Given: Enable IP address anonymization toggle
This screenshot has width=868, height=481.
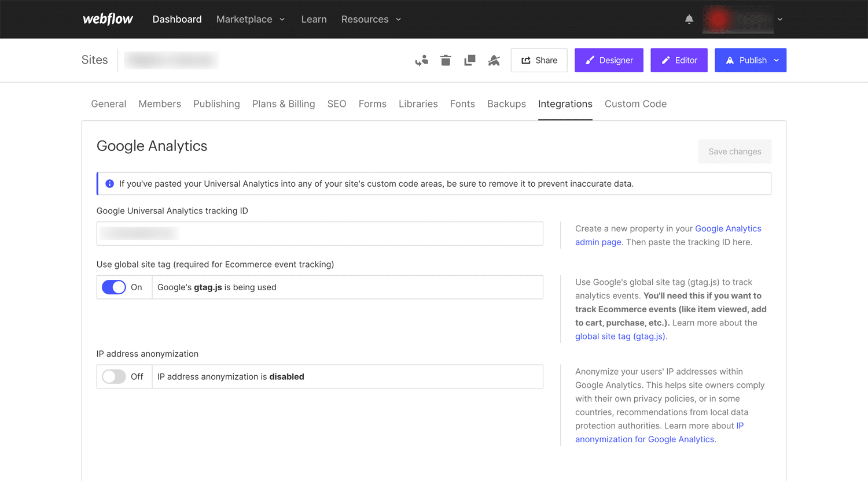Looking at the screenshot, I should (x=114, y=376).
